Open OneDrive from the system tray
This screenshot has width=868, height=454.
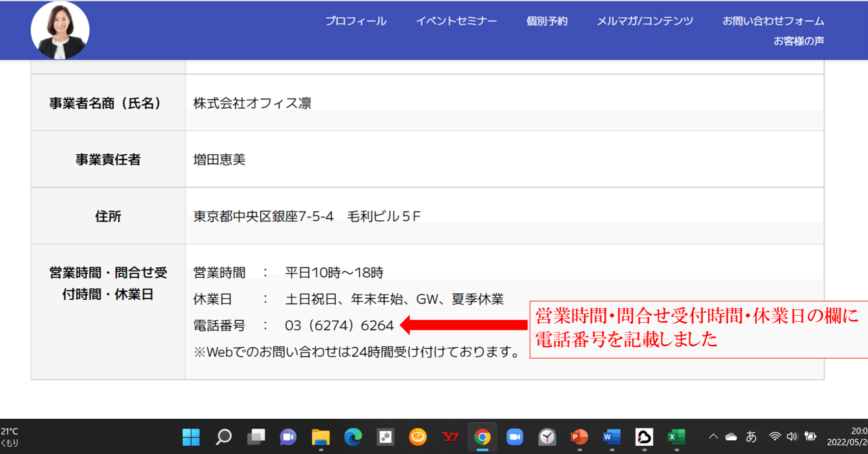pos(731,436)
